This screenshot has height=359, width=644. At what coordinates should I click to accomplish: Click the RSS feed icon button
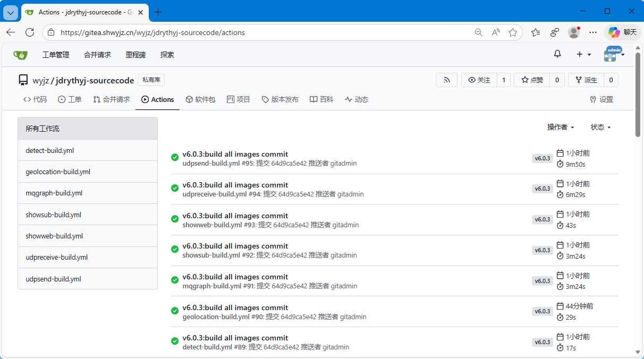point(446,80)
